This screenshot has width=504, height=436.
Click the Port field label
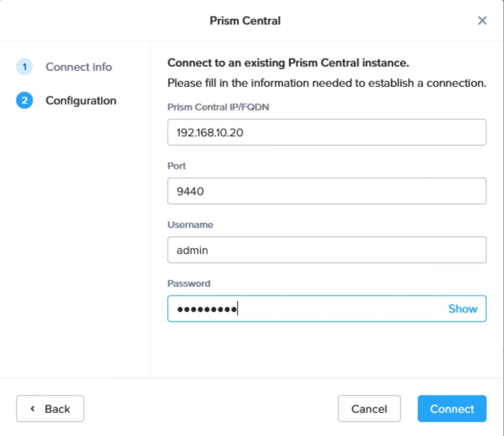pyautogui.click(x=176, y=166)
